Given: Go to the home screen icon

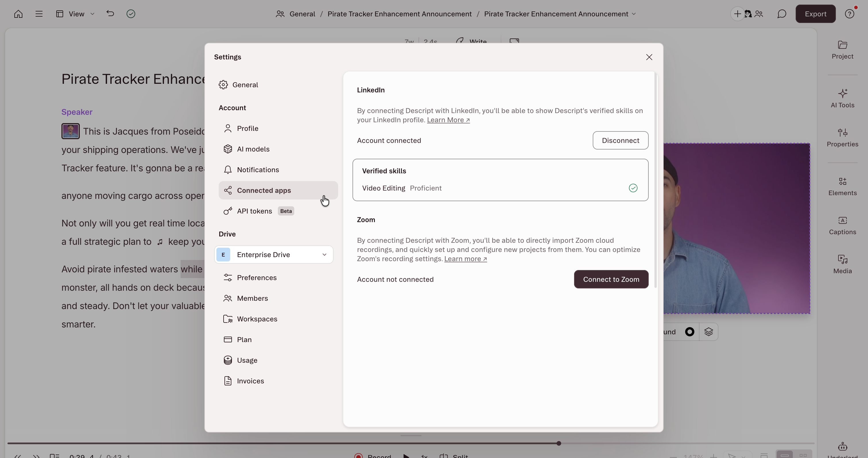Looking at the screenshot, I should (x=18, y=14).
